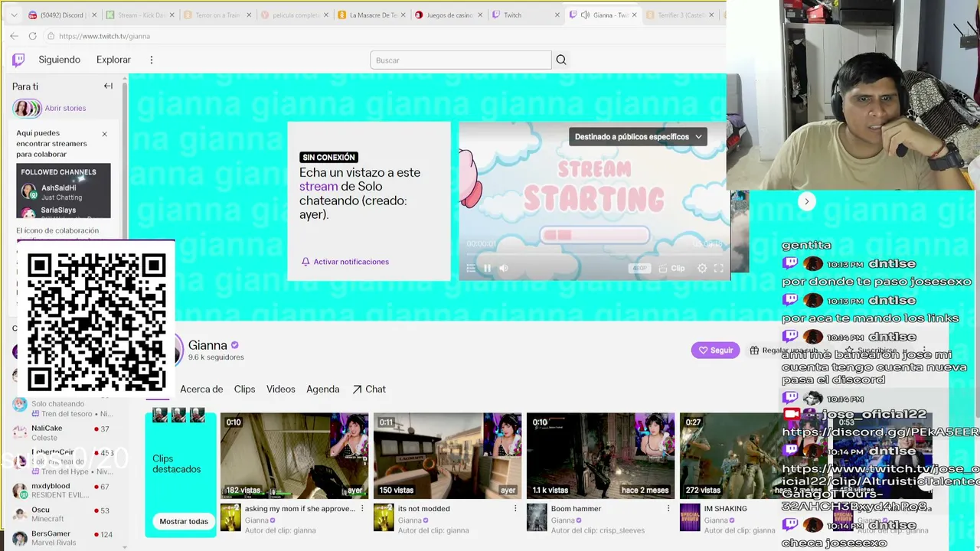Image resolution: width=980 pixels, height=551 pixels.
Task: Pause the stream video player
Action: click(x=487, y=268)
